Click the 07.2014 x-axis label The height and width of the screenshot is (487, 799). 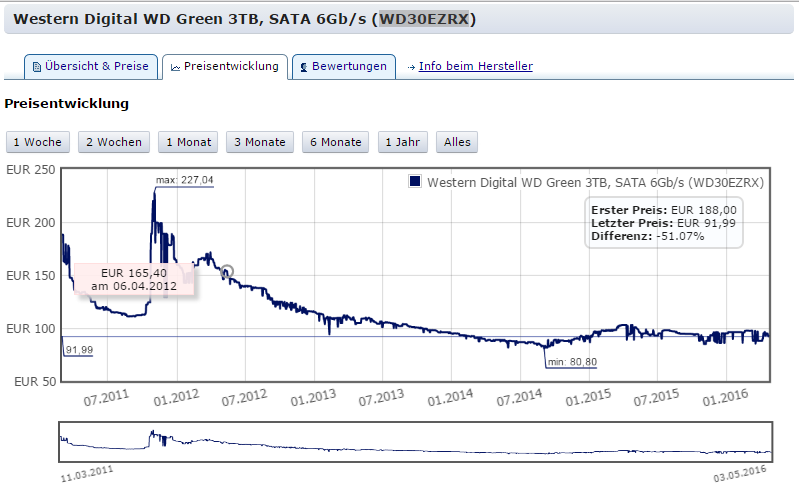[519, 398]
